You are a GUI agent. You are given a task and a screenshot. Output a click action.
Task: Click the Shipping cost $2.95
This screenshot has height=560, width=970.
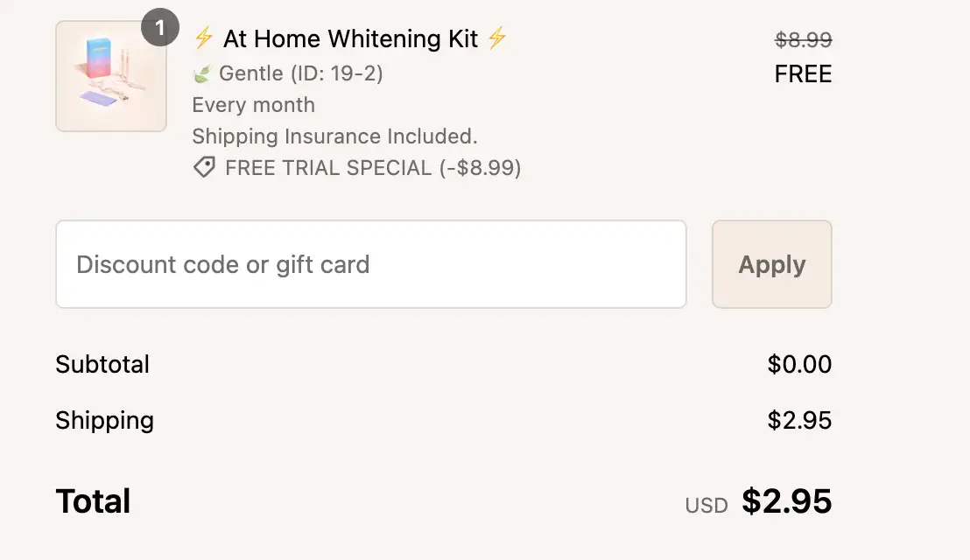pos(799,420)
